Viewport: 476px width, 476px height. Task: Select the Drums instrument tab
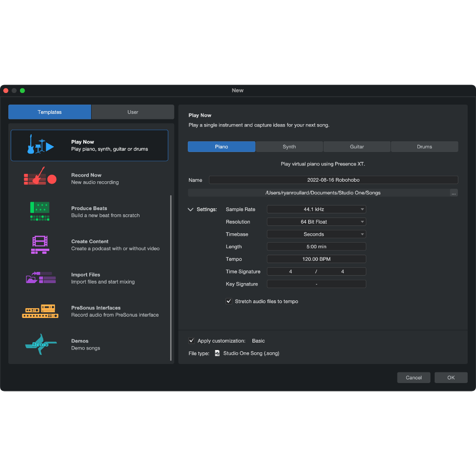coord(424,147)
